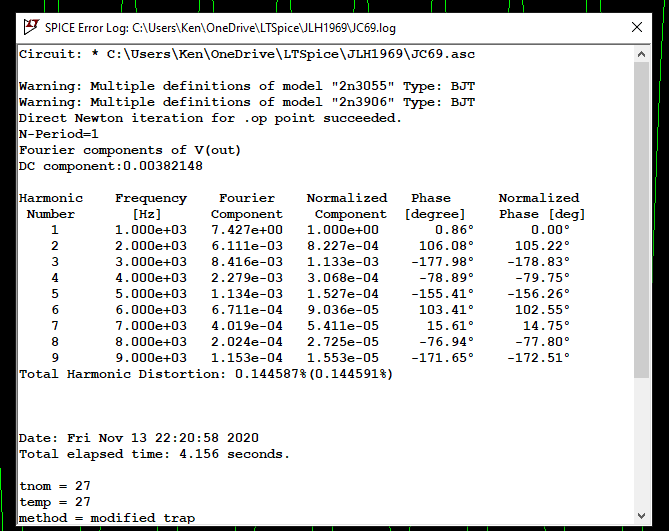Image resolution: width=669 pixels, height=531 pixels.
Task: Click the normalized value 3.068e-04
Action: coord(343,278)
